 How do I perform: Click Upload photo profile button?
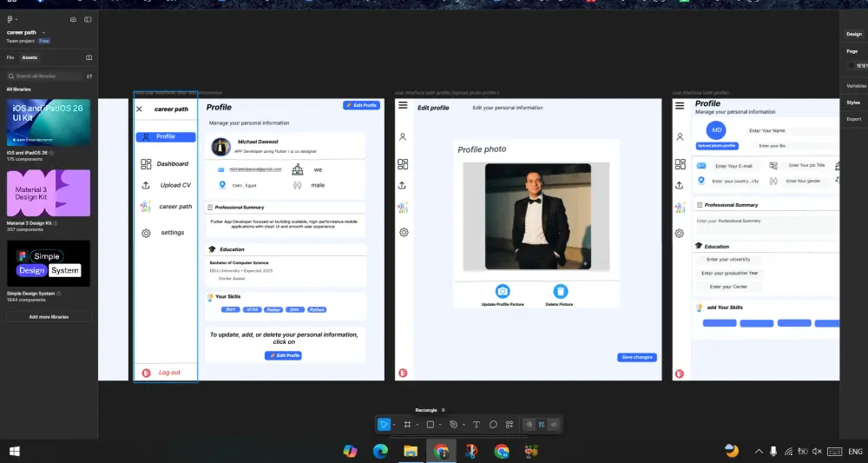click(717, 146)
